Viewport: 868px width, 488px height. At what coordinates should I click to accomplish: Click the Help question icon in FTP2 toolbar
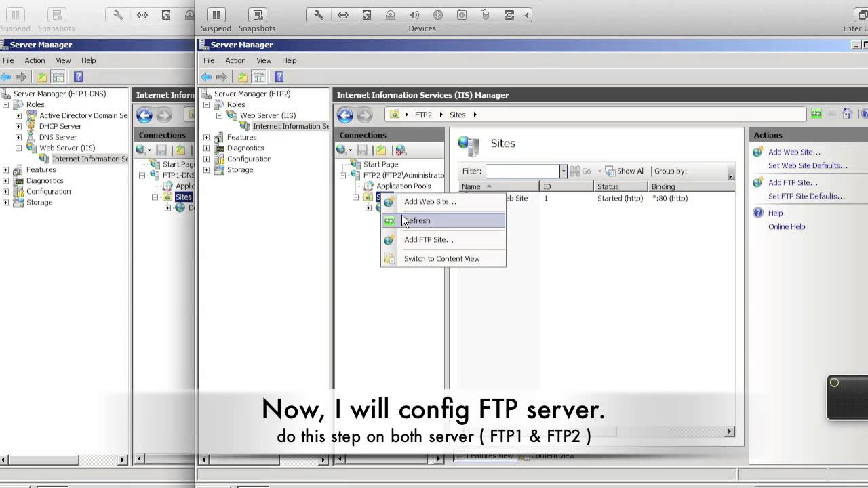coord(279,77)
